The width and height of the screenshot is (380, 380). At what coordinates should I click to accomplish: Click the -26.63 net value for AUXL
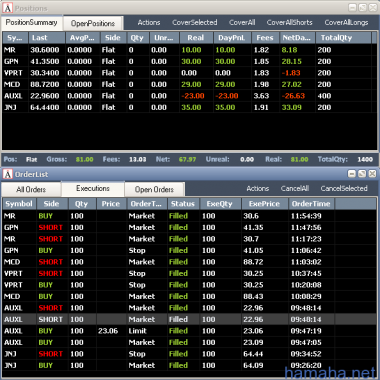pos(294,96)
